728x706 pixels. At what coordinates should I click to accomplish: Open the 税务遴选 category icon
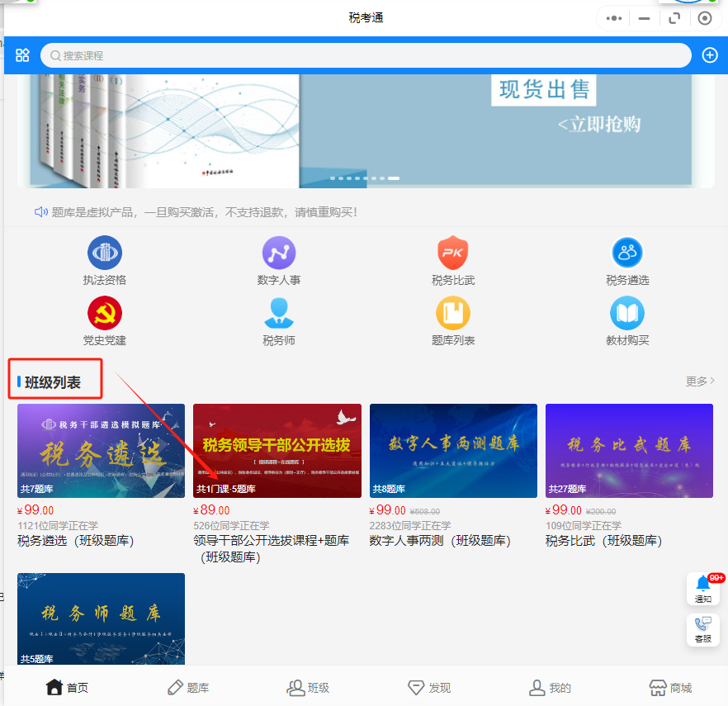pos(627,253)
